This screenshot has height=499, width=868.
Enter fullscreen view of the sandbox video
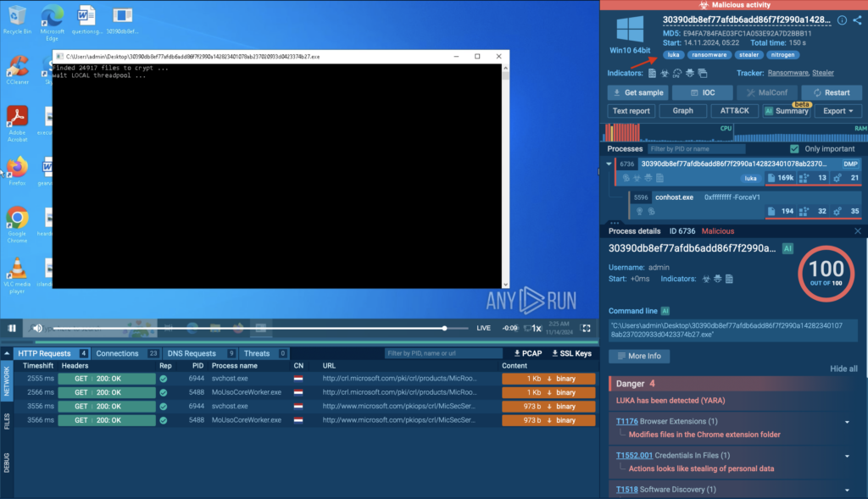coord(585,328)
